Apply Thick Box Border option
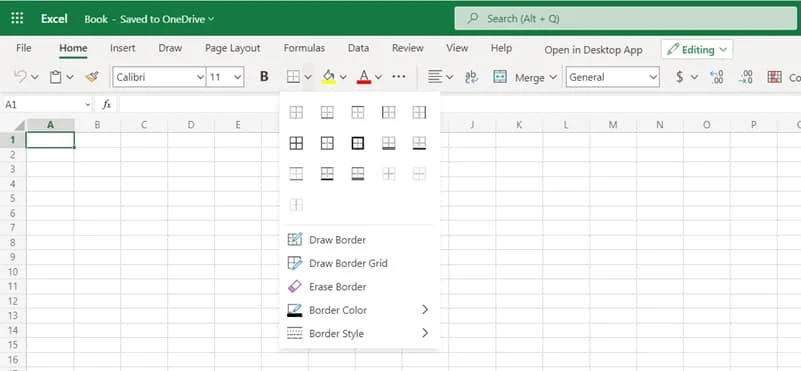This screenshot has width=801, height=371. tap(358, 143)
